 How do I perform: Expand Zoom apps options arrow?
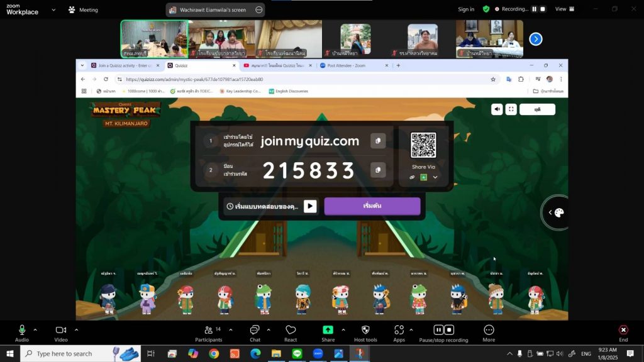(411, 329)
